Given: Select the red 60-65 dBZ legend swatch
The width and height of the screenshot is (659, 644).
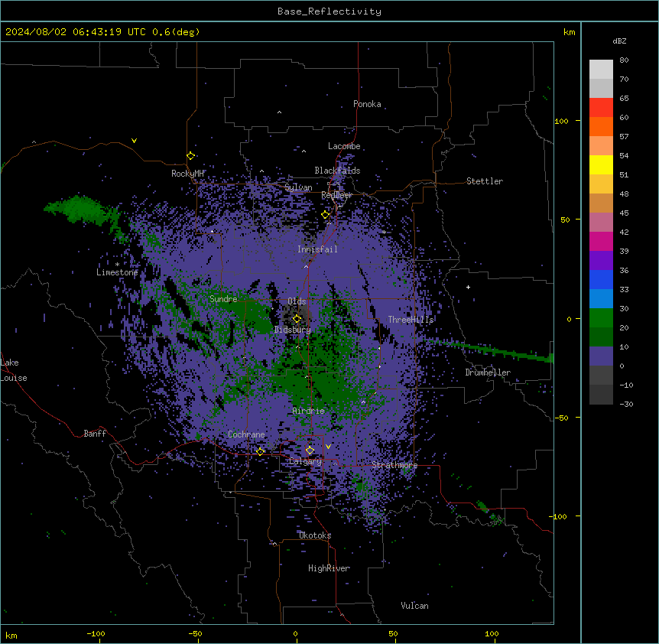Looking at the screenshot, I should click(x=601, y=108).
